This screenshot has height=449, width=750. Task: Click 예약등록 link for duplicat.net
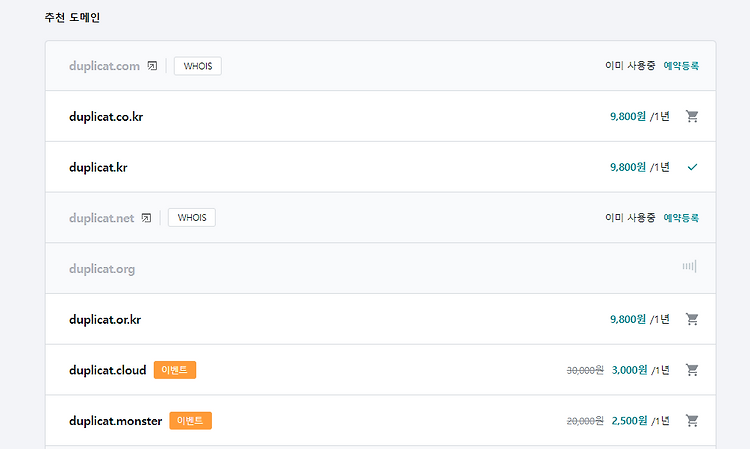[x=681, y=218]
